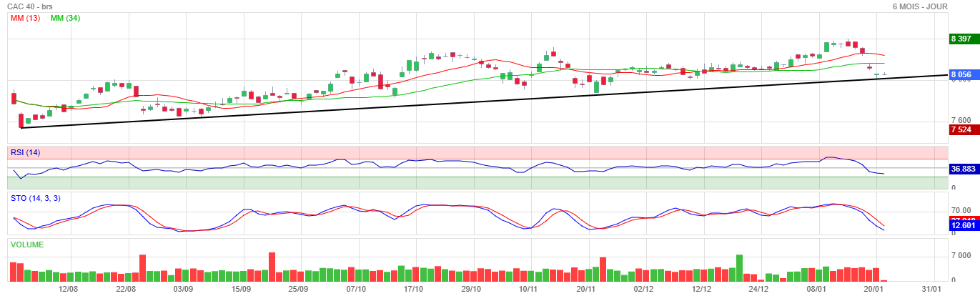Click the 31/01 date on the time axis

[931, 289]
